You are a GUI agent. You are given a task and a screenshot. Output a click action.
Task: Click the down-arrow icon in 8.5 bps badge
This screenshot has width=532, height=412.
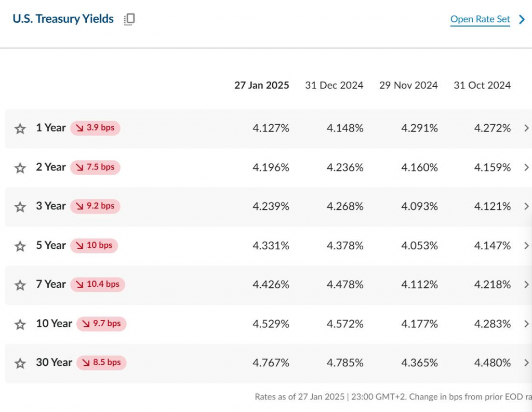86,363
